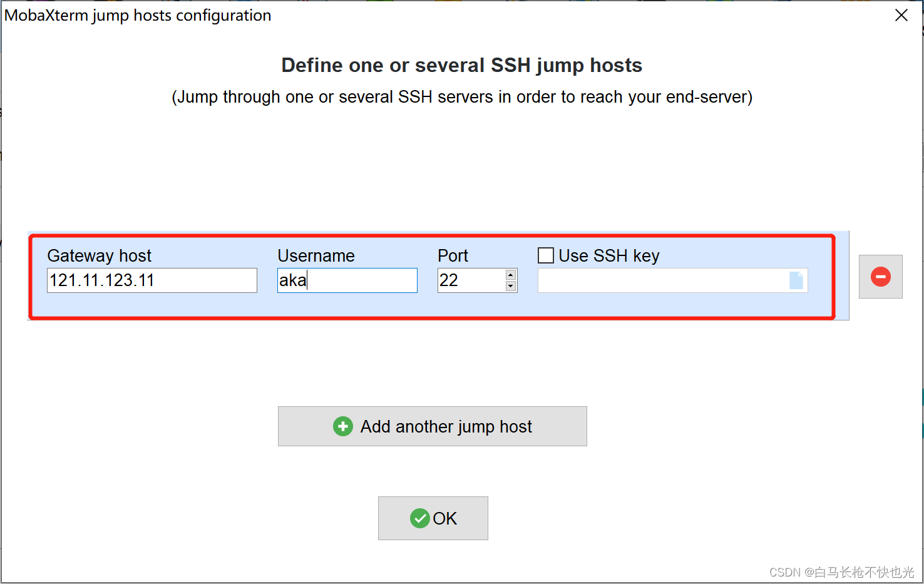
Task: Decrease port number with down arrow
Action: [511, 286]
